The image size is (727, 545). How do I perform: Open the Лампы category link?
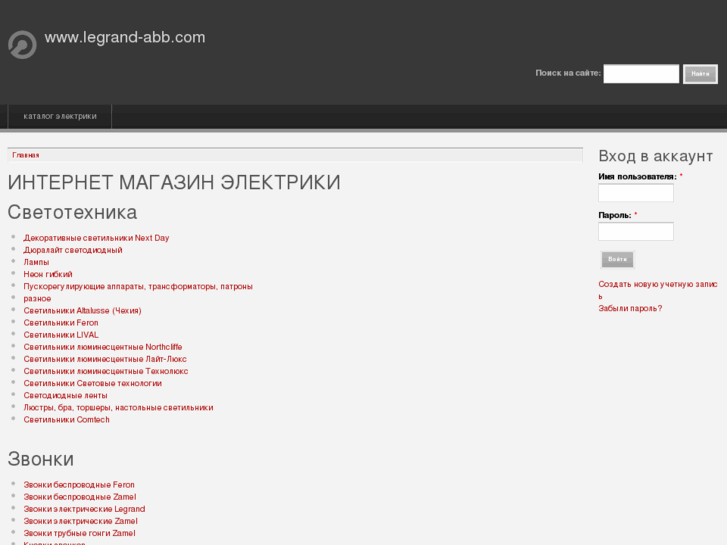[x=36, y=262]
